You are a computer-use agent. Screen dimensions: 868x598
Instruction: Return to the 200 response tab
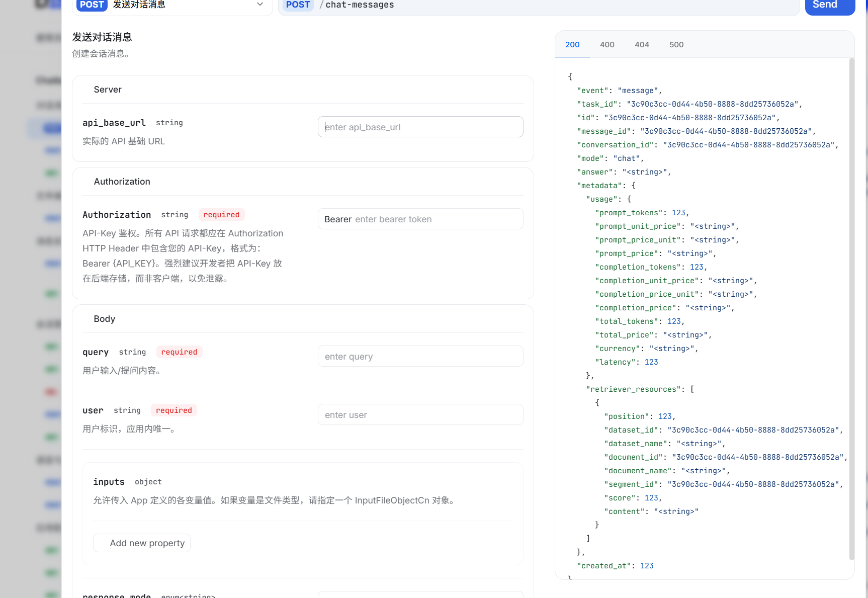572,44
